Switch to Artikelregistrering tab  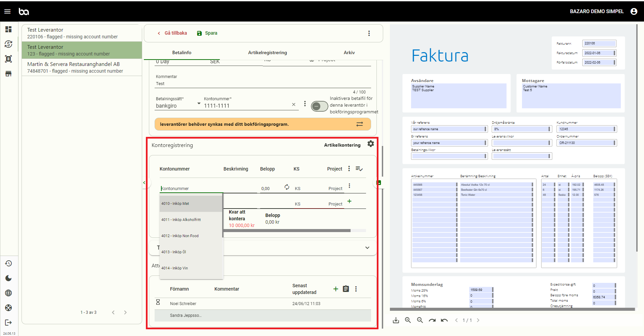pyautogui.click(x=268, y=52)
